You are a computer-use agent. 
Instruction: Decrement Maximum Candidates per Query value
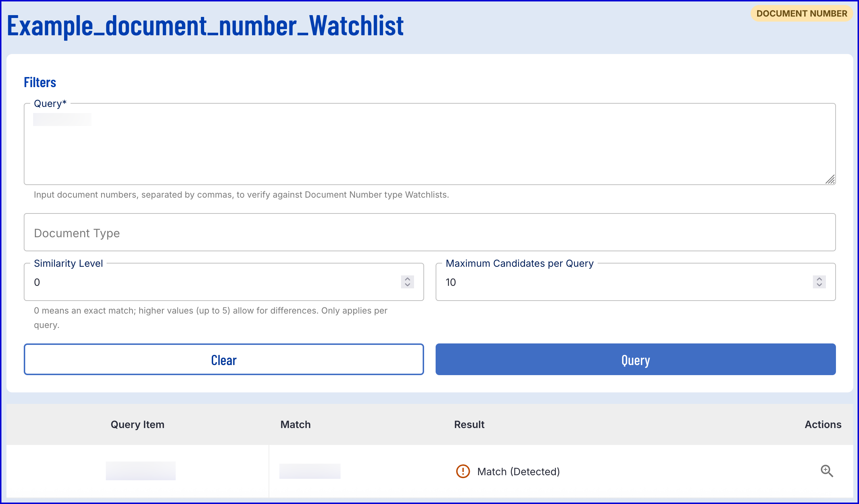coord(819,285)
